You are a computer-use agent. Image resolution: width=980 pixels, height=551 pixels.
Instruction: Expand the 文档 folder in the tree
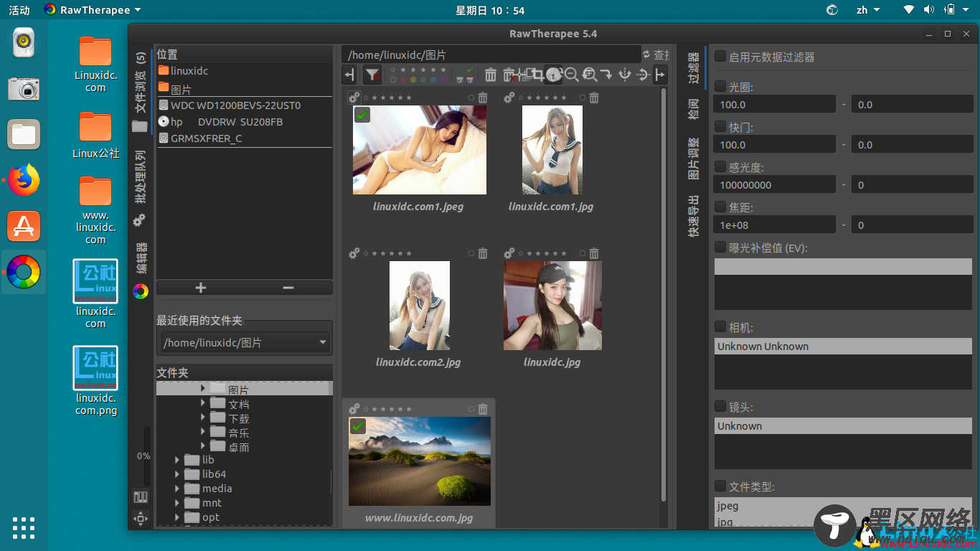click(x=203, y=403)
